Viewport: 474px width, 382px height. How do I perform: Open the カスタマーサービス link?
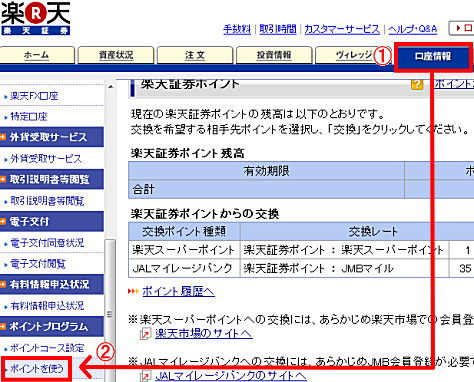[x=342, y=29]
